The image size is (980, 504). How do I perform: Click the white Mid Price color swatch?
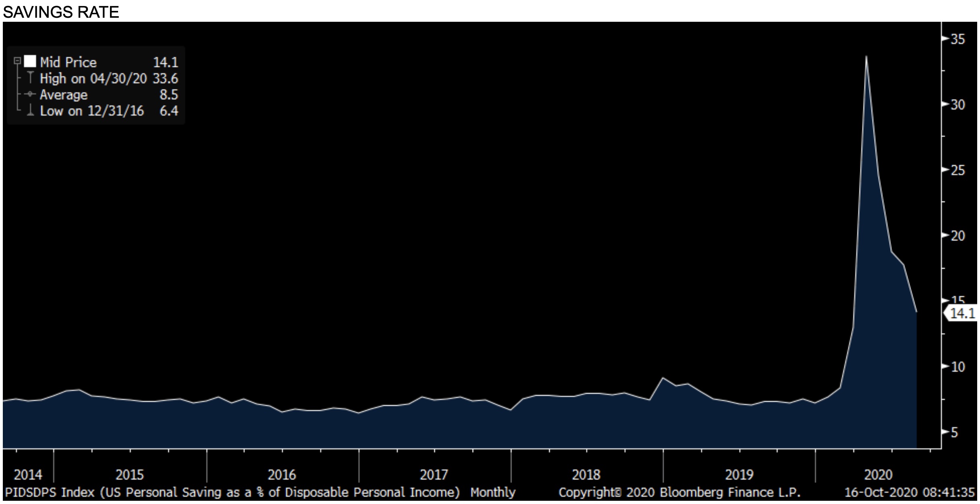[x=30, y=61]
